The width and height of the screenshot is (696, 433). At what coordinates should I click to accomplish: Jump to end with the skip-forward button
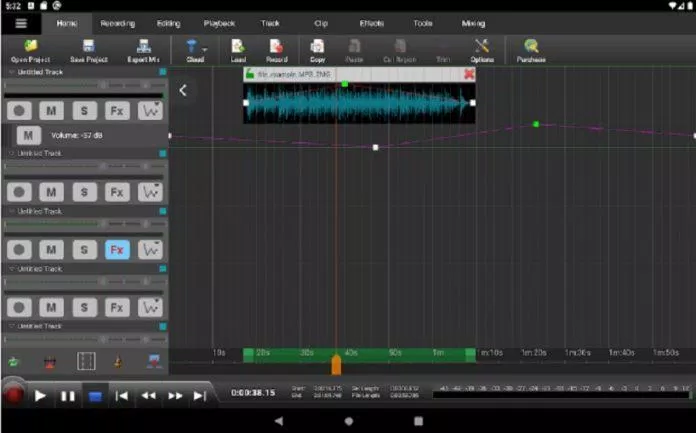[x=200, y=395]
